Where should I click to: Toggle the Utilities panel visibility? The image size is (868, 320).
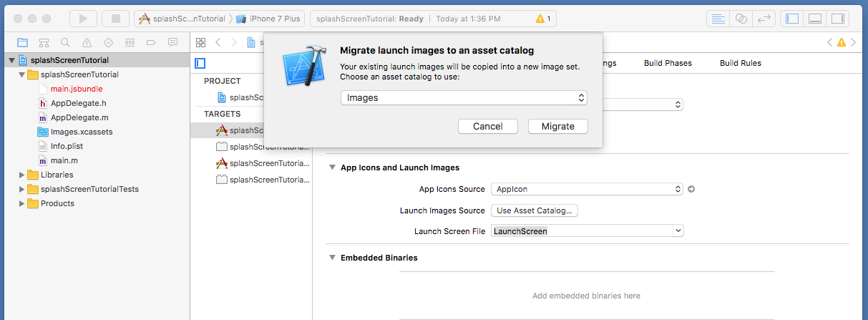pyautogui.click(x=837, y=19)
